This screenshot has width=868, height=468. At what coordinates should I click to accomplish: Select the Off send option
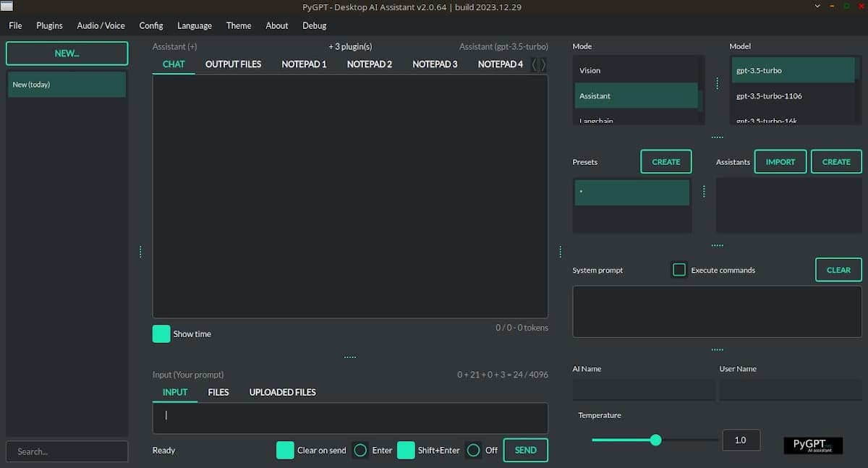tap(474, 450)
